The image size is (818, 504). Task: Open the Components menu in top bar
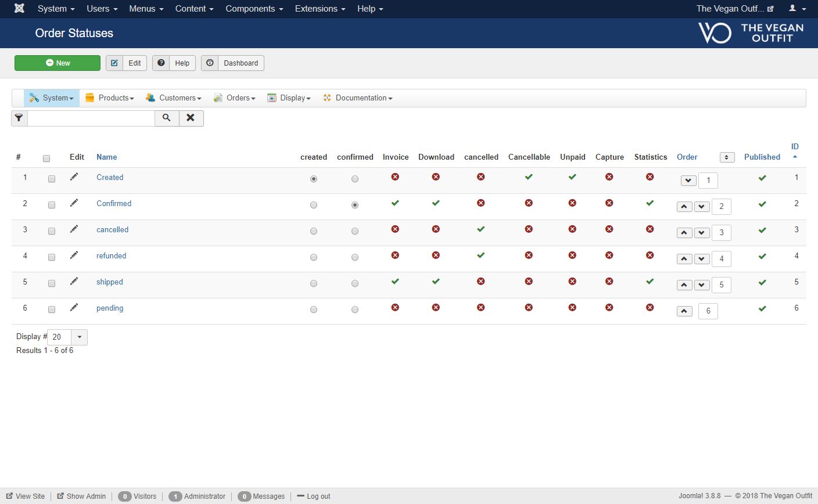(254, 9)
